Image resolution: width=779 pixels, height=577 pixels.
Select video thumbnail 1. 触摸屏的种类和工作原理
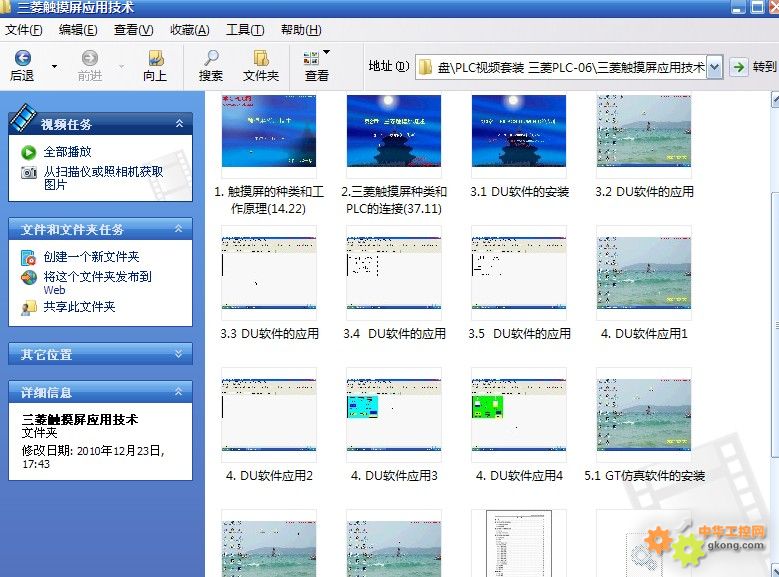tap(269, 131)
